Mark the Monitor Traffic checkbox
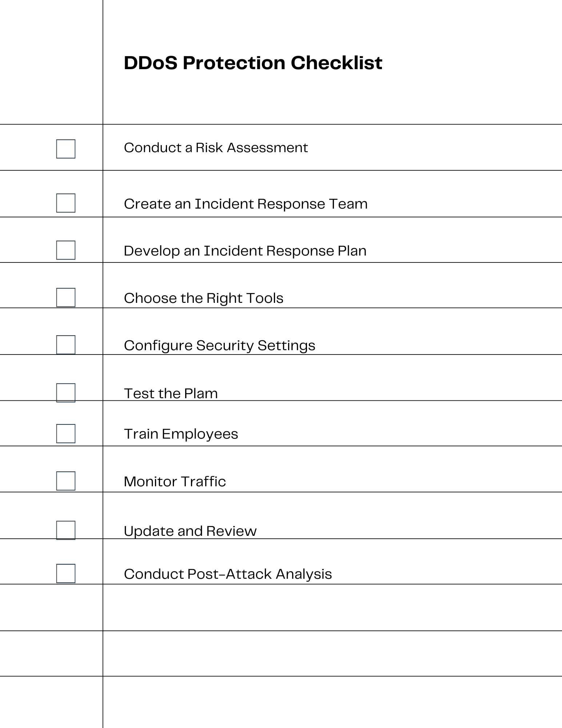Image resolution: width=562 pixels, height=728 pixels. [x=66, y=481]
